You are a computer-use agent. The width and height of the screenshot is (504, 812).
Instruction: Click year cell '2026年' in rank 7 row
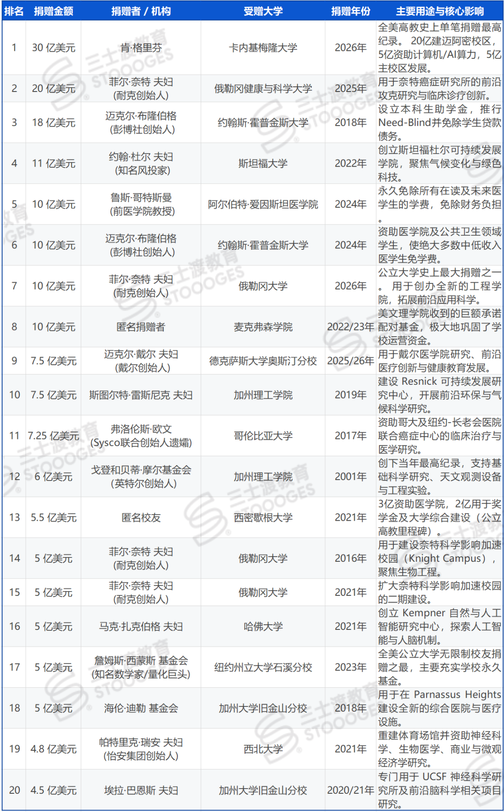[350, 286]
